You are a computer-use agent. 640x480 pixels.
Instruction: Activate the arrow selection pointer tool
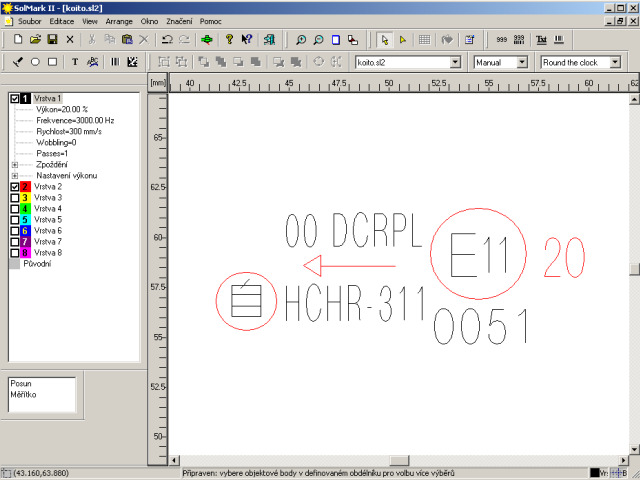(385, 40)
